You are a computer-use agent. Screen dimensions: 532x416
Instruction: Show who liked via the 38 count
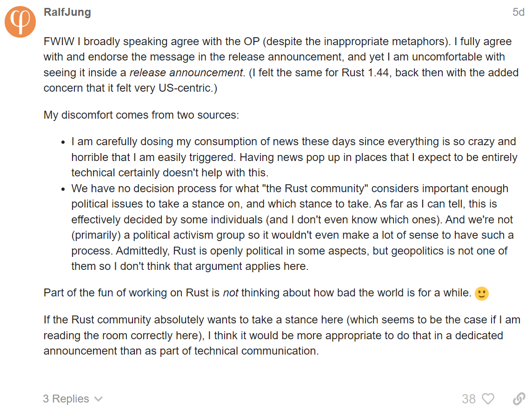tap(469, 399)
